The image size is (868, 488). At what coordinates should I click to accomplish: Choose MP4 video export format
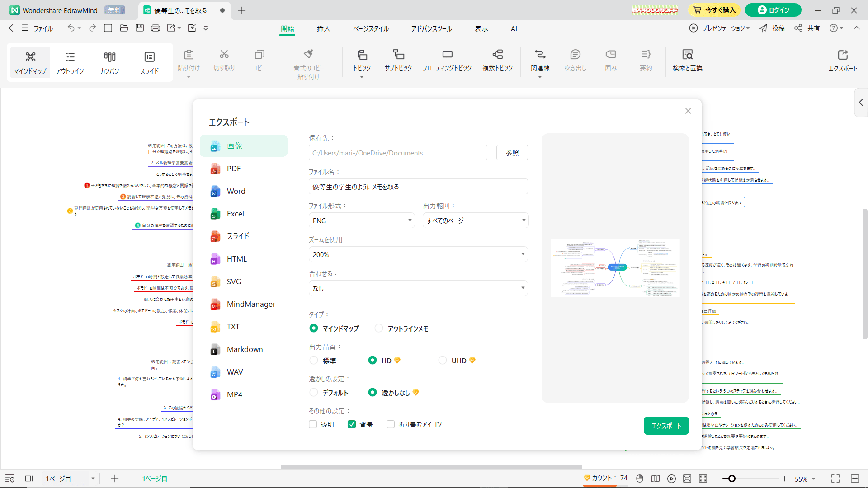[x=244, y=394]
